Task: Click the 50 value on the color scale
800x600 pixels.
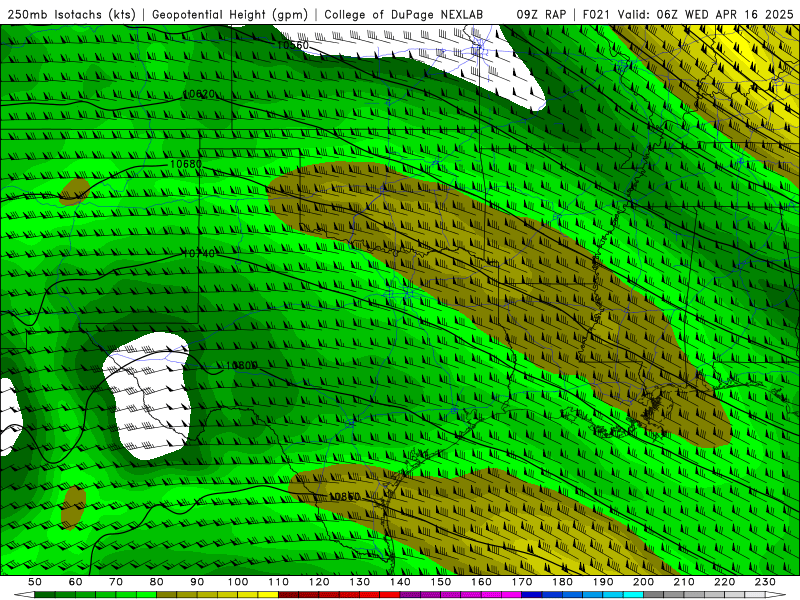Action: (x=35, y=582)
